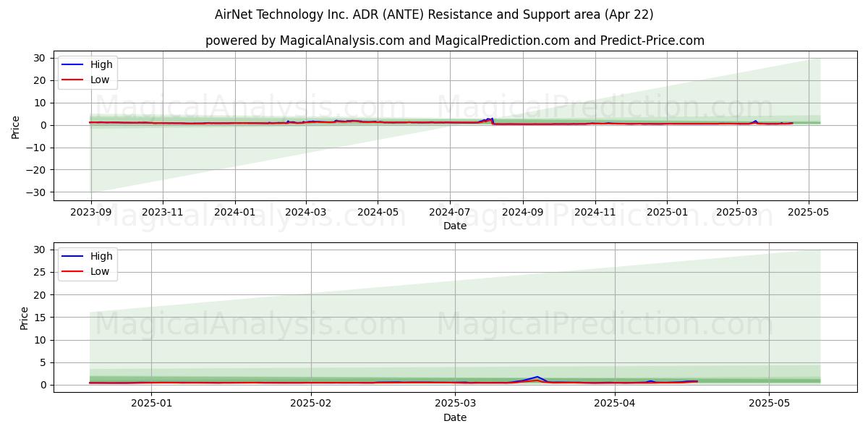Click the bottom chart x-axis label '2025-05'
This screenshot has height=434, width=868.
[770, 405]
